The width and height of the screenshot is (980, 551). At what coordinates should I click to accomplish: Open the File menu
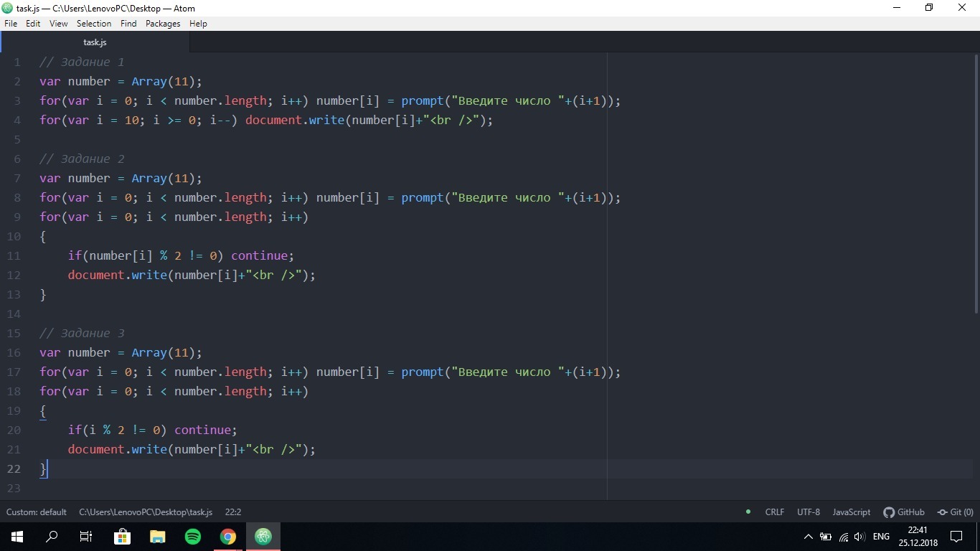10,24
